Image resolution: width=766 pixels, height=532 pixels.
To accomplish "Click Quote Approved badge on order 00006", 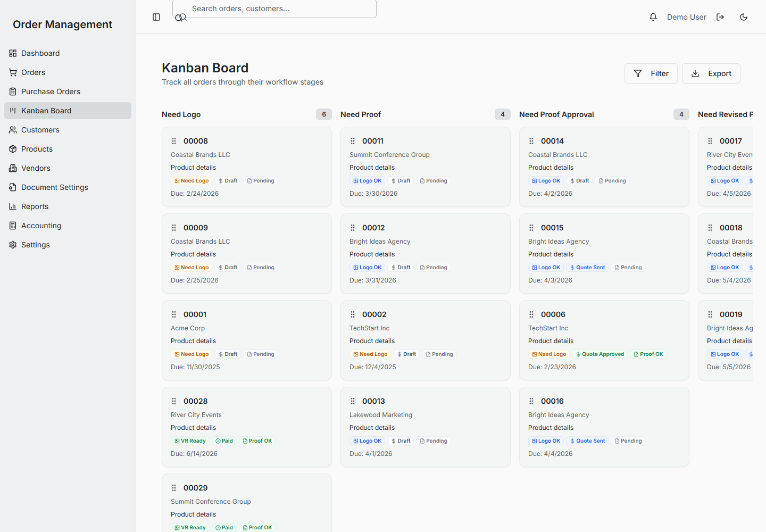I will (600, 354).
